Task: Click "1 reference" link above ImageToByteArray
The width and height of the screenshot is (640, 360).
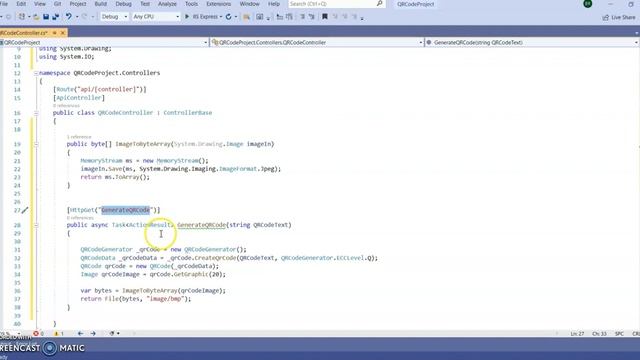Action: [x=79, y=137]
